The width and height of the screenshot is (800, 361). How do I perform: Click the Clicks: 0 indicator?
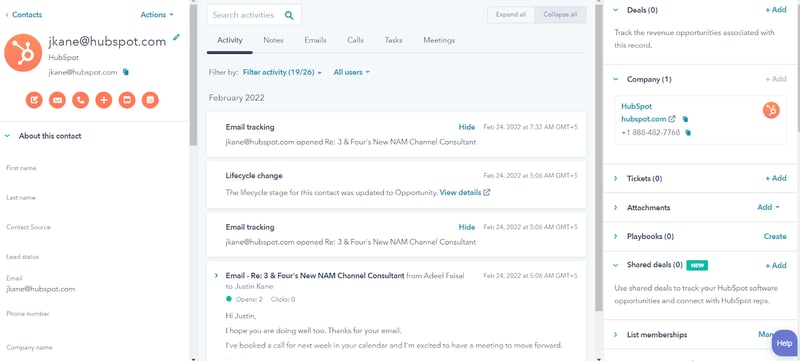point(283,299)
